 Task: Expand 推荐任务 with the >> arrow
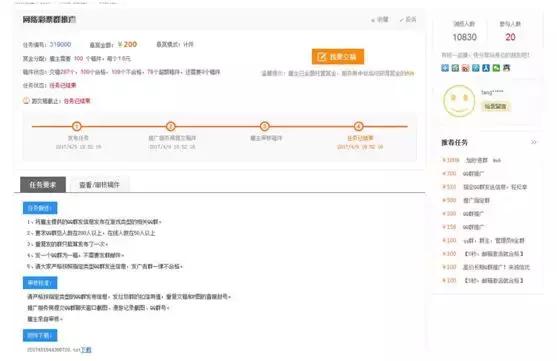[534, 142]
